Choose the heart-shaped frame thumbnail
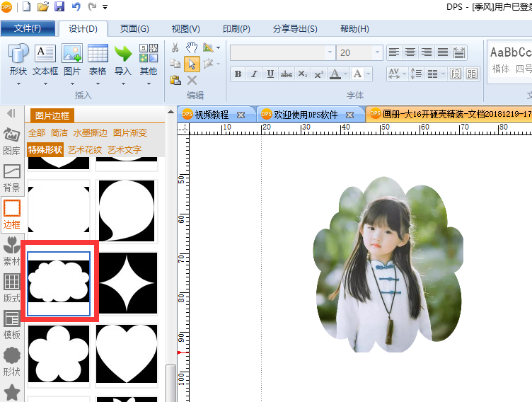This screenshot has width=532, height=402. (x=127, y=354)
